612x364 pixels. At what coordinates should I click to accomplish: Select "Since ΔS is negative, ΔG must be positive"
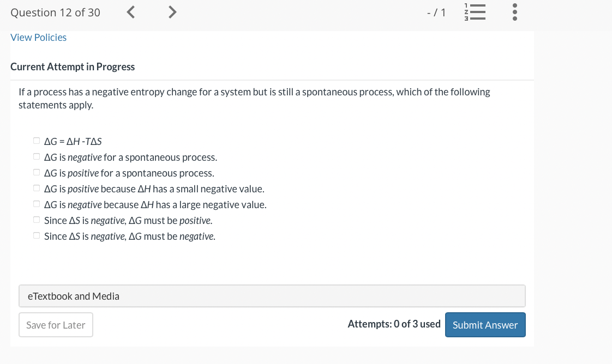pos(36,220)
